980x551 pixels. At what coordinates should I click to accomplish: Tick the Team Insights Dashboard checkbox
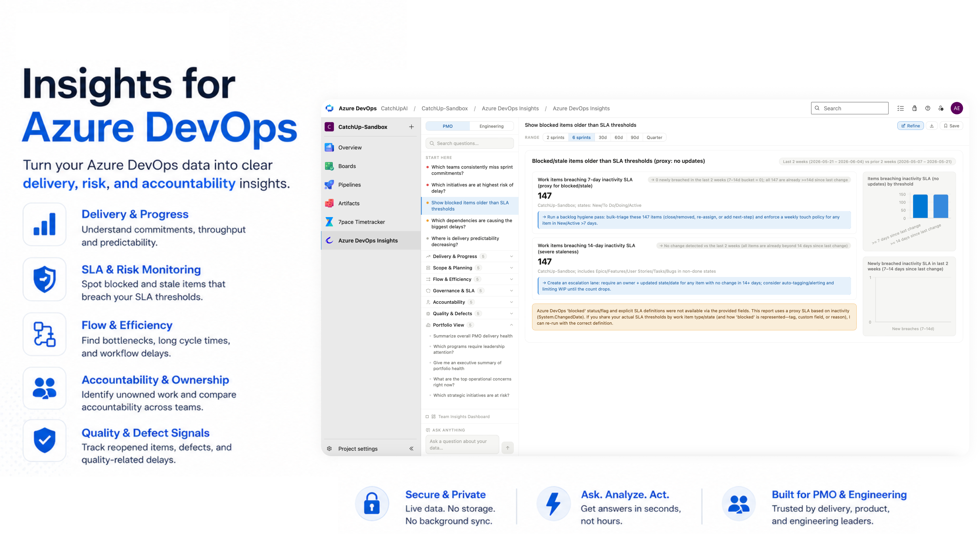[x=427, y=417]
